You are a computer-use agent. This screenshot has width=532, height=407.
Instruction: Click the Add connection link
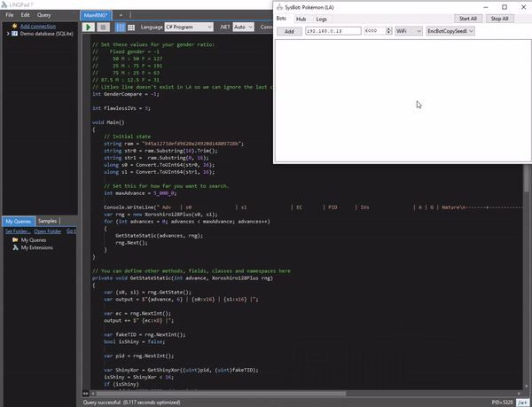(x=38, y=26)
